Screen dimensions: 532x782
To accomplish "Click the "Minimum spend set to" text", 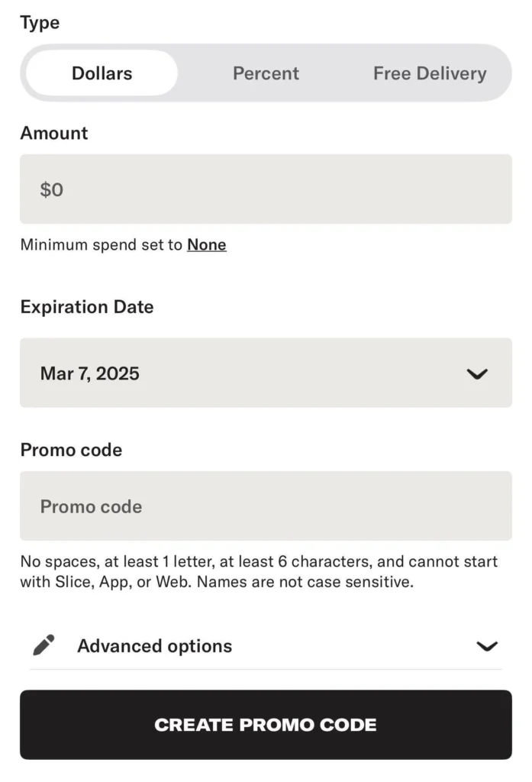I will coord(102,245).
